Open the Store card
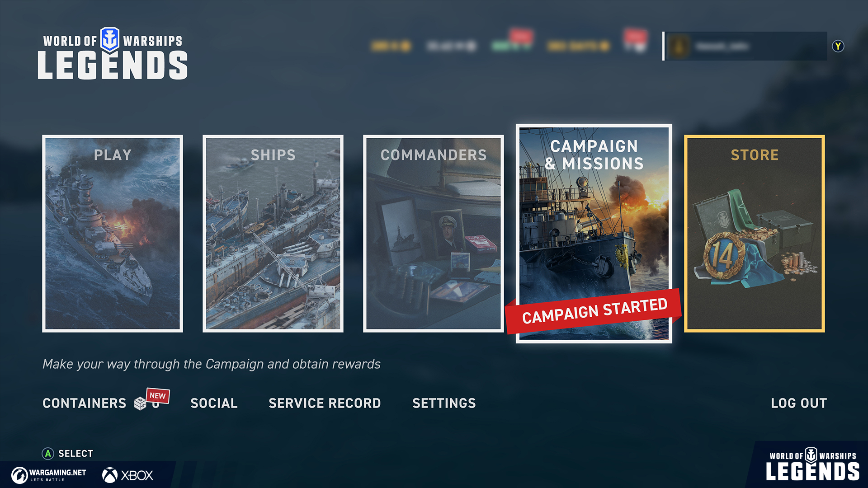868x488 pixels. click(755, 234)
